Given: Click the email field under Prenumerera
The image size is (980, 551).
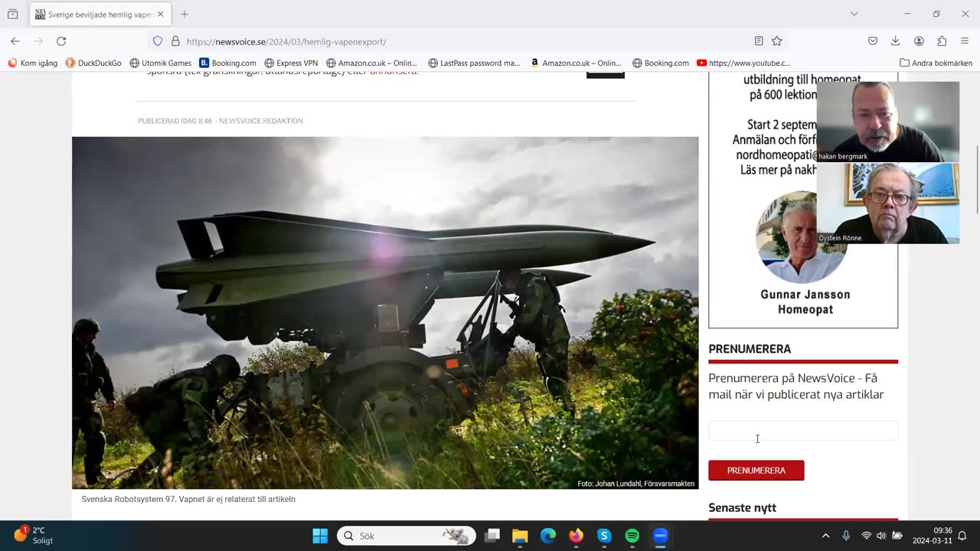Looking at the screenshot, I should click(x=803, y=430).
